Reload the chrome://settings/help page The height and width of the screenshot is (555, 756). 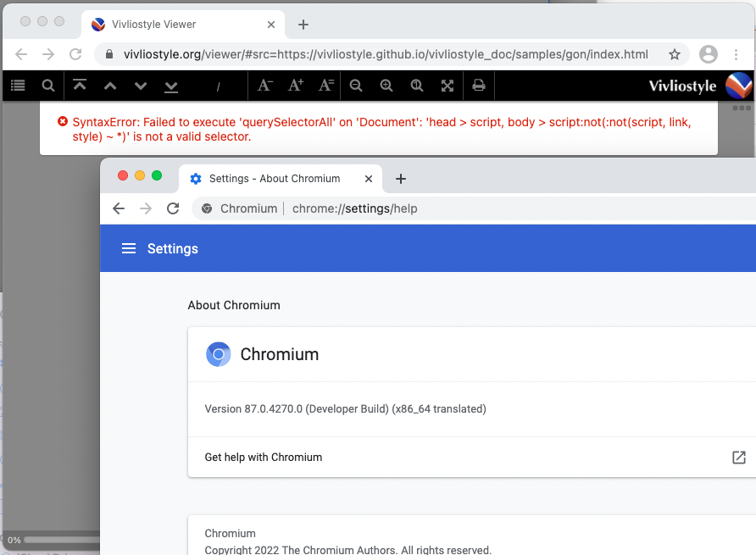coord(173,208)
